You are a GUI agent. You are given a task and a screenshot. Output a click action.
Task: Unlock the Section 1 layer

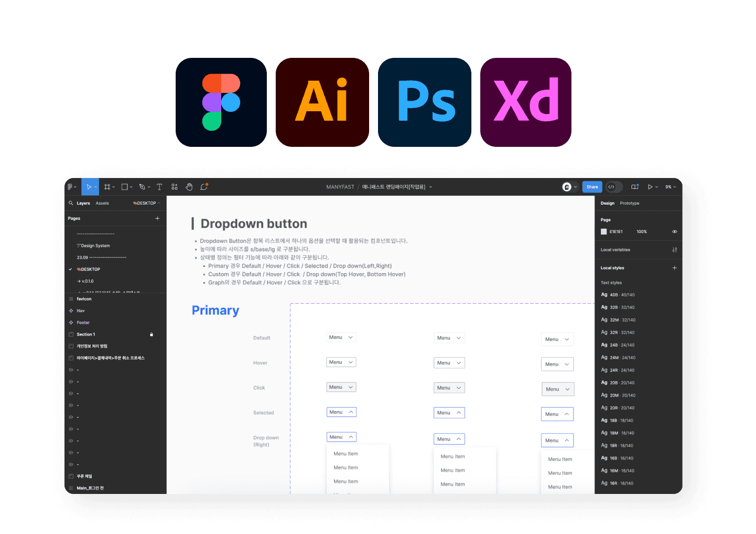151,334
